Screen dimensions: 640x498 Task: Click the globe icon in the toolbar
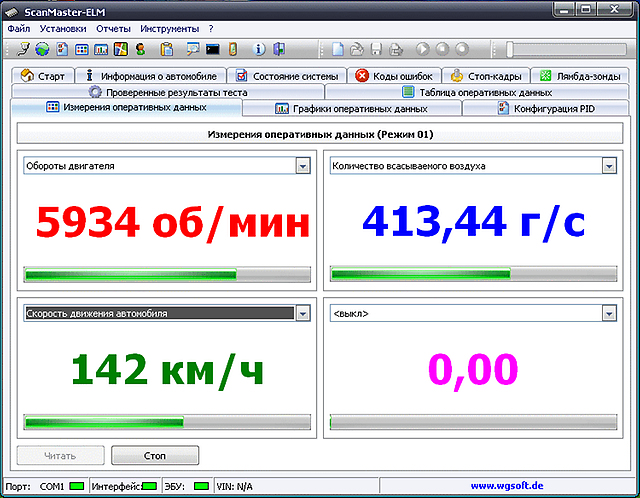(42, 49)
